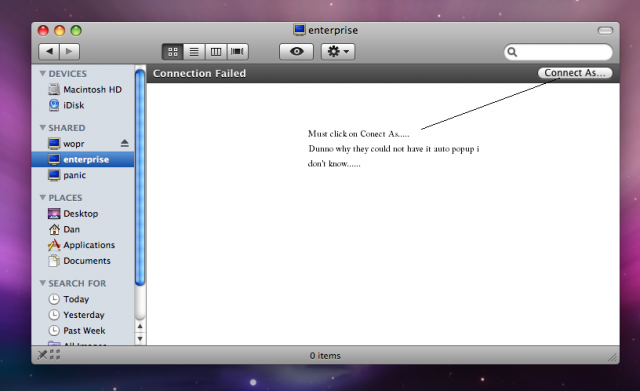Collapse the SEARCH FOR section
Image resolution: width=640 pixels, height=391 pixels.
coord(42,283)
